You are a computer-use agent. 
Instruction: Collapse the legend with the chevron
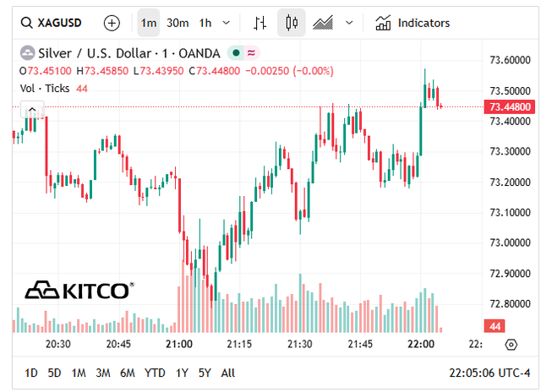[x=31, y=109]
